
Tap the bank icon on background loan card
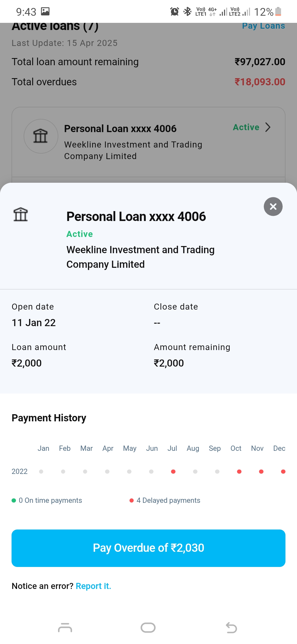click(x=41, y=136)
